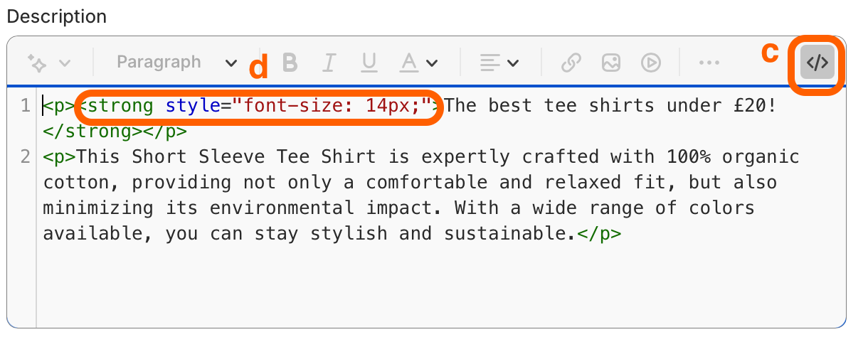The image size is (868, 337).
Task: Toggle underline formatting
Action: pos(369,63)
